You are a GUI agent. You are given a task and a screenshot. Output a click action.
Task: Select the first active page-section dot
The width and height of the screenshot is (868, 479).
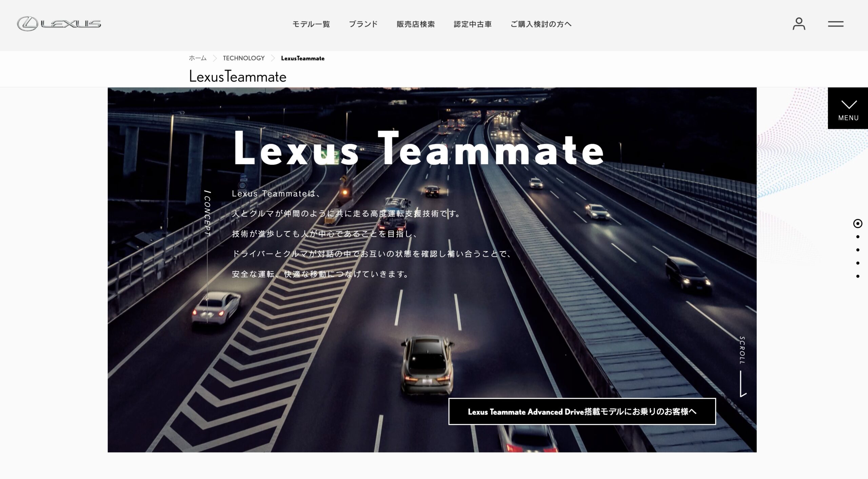[857, 223]
